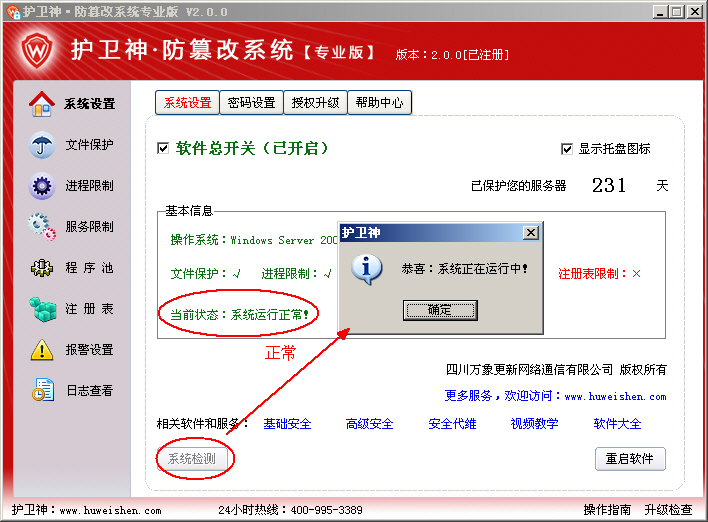Click the umbrella icon for 文件保护

[42, 145]
